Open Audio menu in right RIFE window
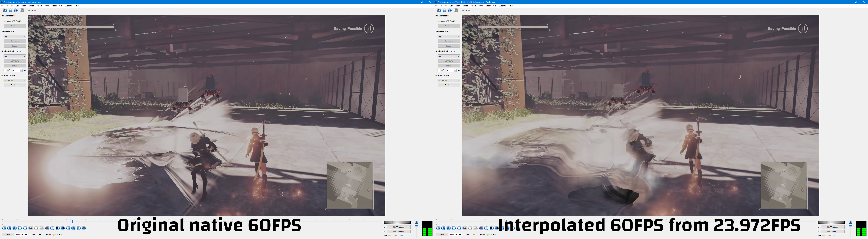This screenshot has width=868, height=239. 474,6
